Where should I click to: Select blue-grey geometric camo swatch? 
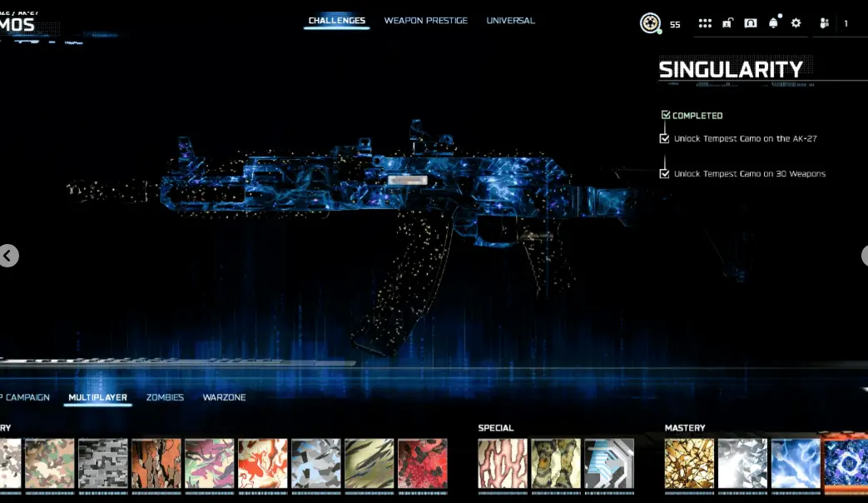(316, 464)
